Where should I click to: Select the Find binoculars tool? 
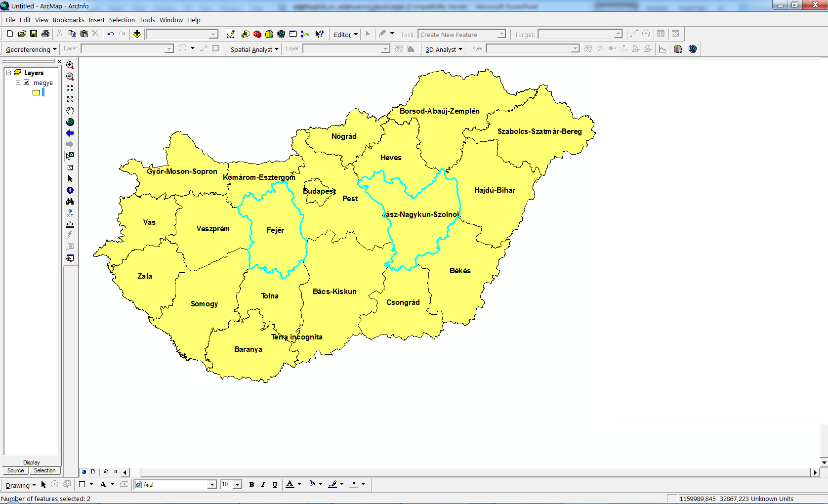point(70,202)
